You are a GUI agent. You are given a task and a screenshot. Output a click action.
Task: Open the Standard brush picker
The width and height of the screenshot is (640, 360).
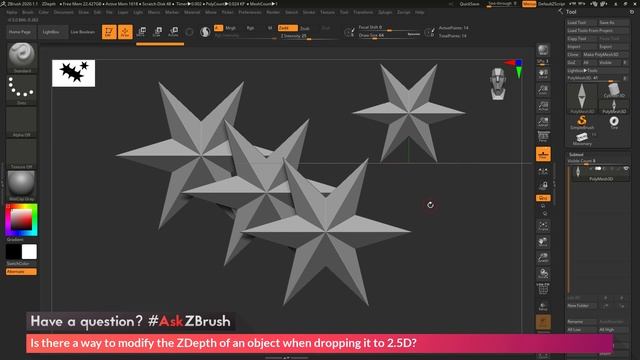[x=21, y=58]
